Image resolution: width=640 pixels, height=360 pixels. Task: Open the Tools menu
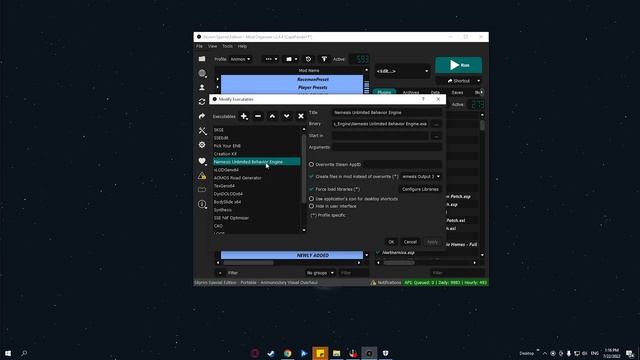tap(227, 46)
